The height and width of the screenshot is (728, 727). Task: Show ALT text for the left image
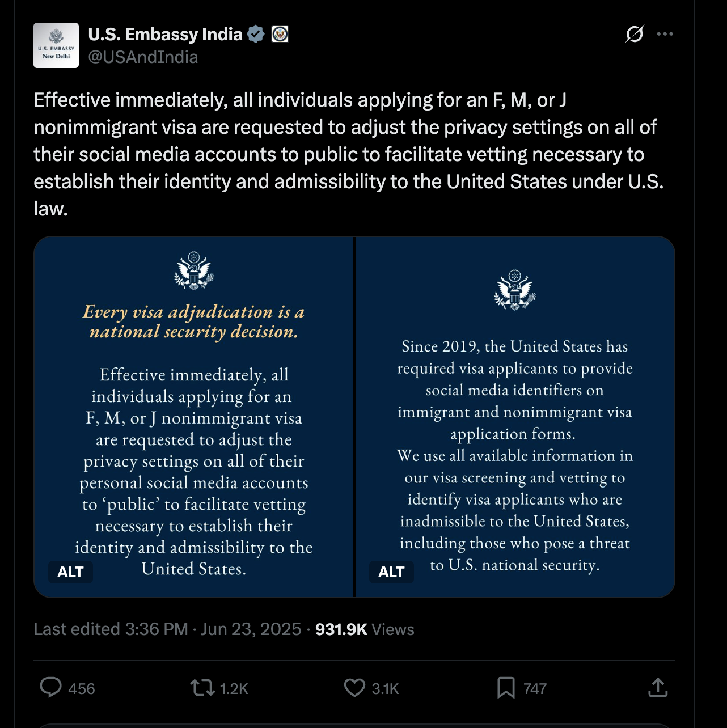(71, 572)
